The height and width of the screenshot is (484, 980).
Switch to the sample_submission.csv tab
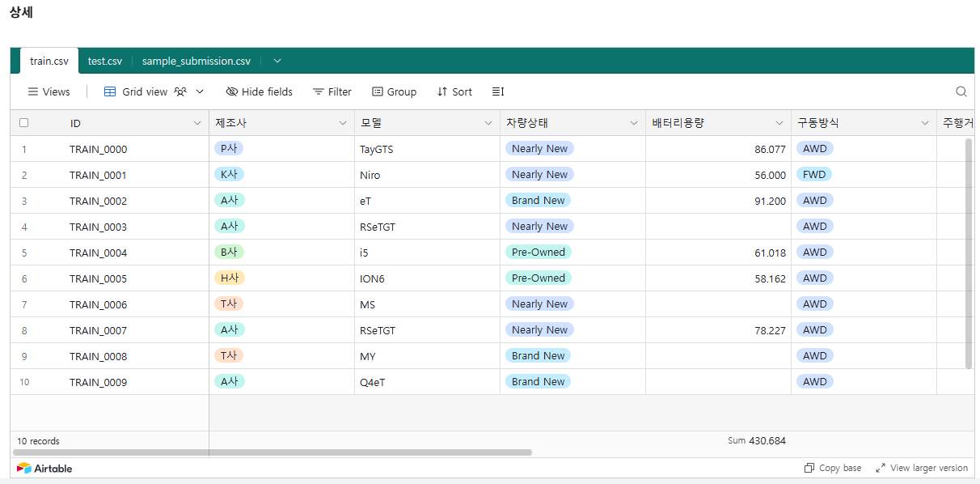coord(196,61)
